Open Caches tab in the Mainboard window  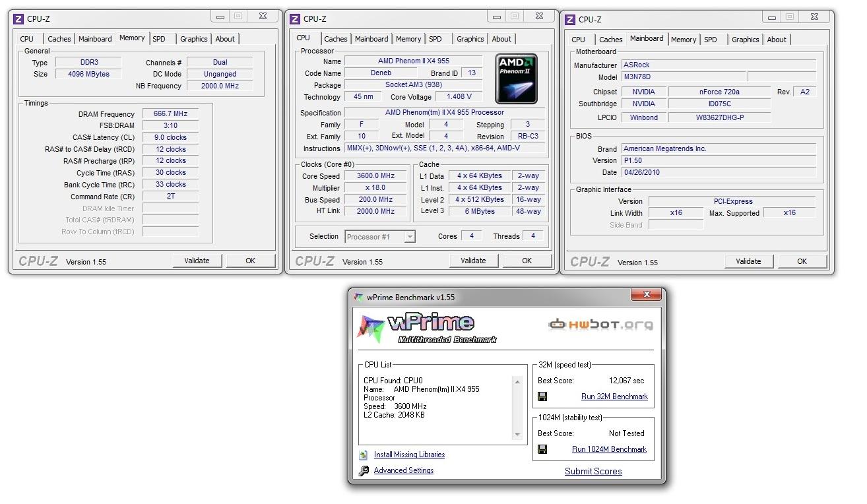coord(611,40)
